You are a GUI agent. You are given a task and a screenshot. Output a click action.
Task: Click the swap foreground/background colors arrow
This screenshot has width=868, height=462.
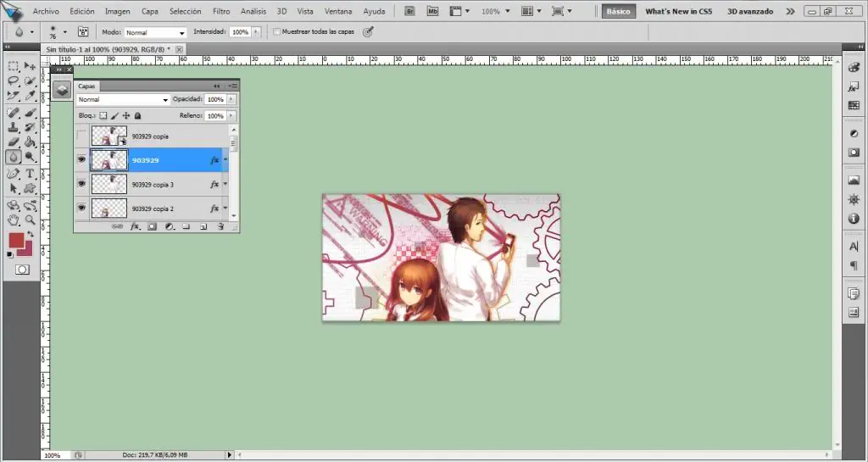pyautogui.click(x=31, y=235)
